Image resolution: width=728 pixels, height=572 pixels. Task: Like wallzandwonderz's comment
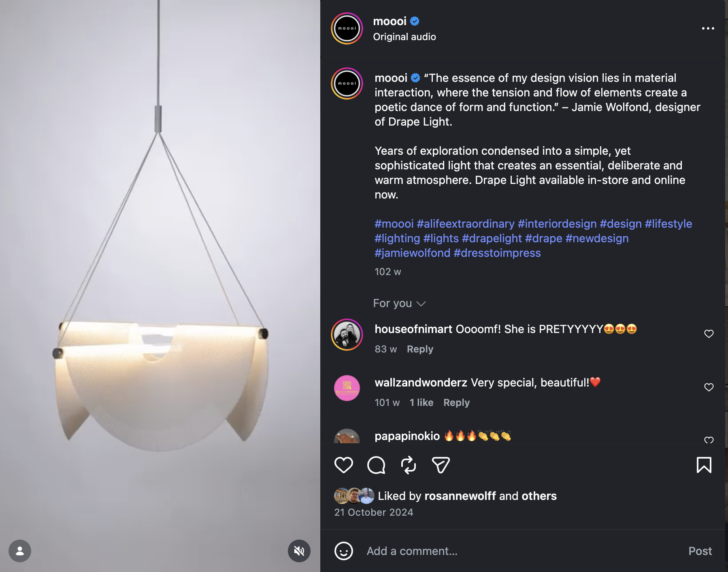(709, 387)
